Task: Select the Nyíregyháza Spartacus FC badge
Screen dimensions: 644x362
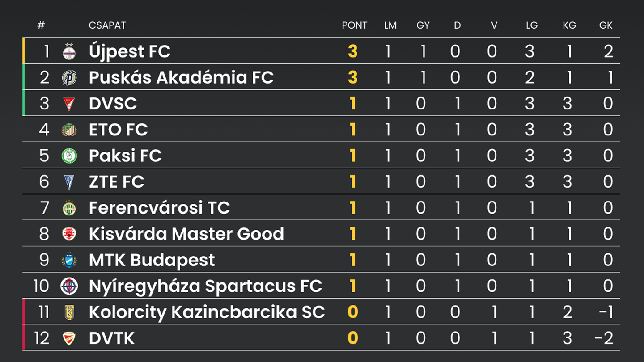Action: 69,286
